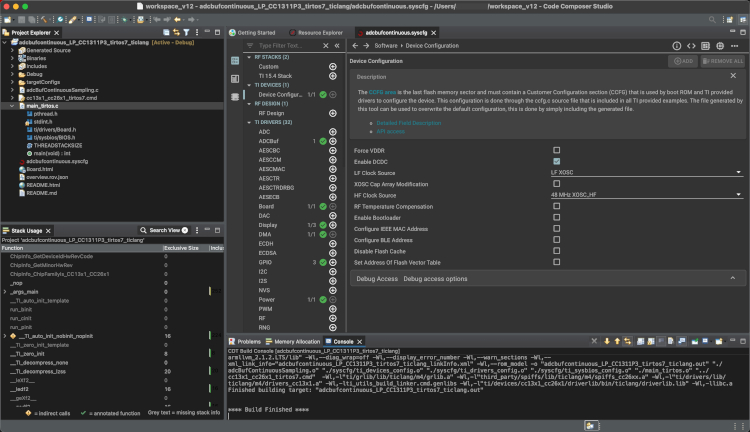Select the Stack Usage tab
The image size is (750, 432).
(27, 231)
